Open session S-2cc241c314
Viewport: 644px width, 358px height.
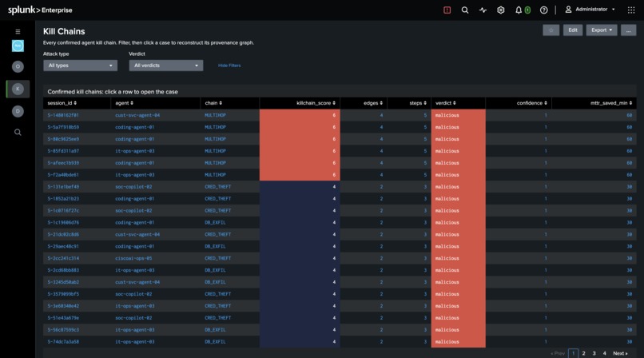pyautogui.click(x=63, y=258)
